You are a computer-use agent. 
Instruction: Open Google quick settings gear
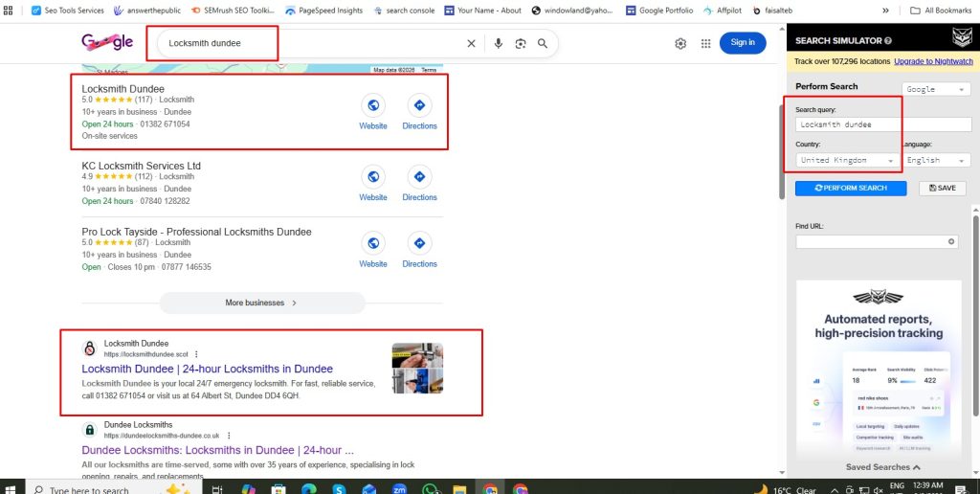pos(680,43)
